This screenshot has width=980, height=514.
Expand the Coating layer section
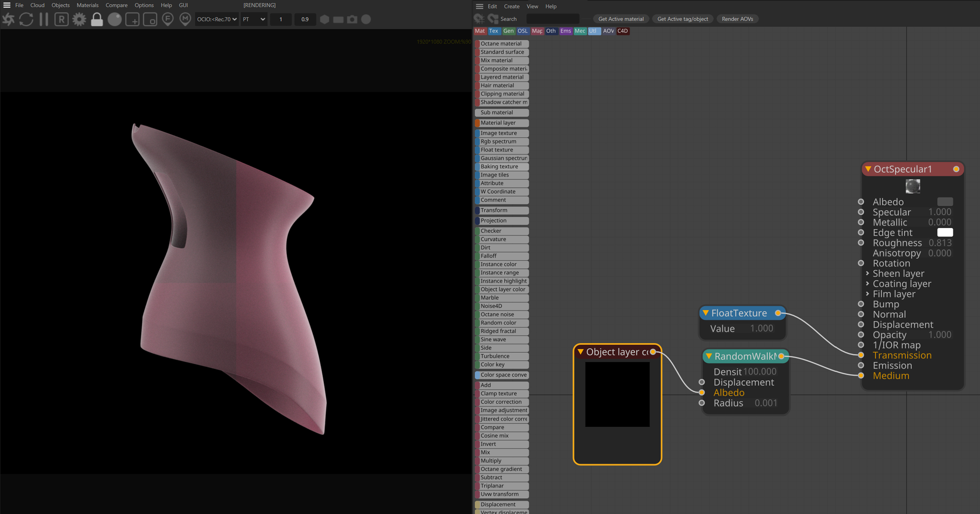(x=868, y=284)
